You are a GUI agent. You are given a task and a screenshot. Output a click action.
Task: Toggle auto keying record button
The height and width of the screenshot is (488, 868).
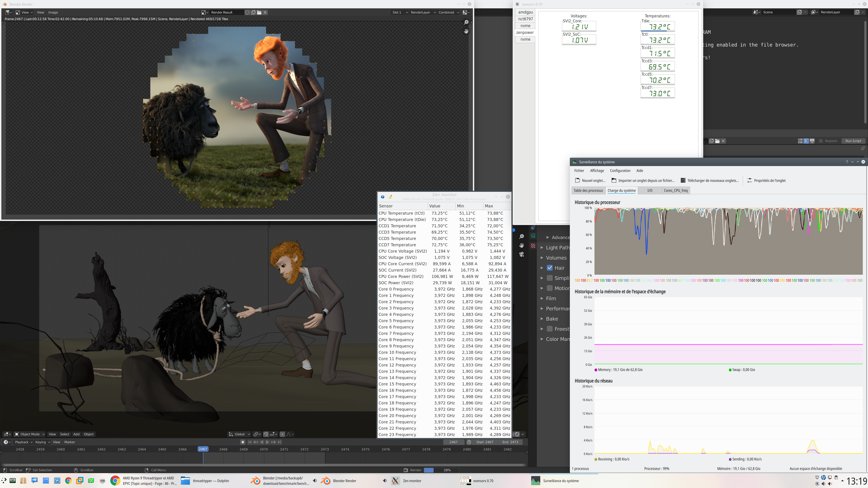(x=243, y=442)
